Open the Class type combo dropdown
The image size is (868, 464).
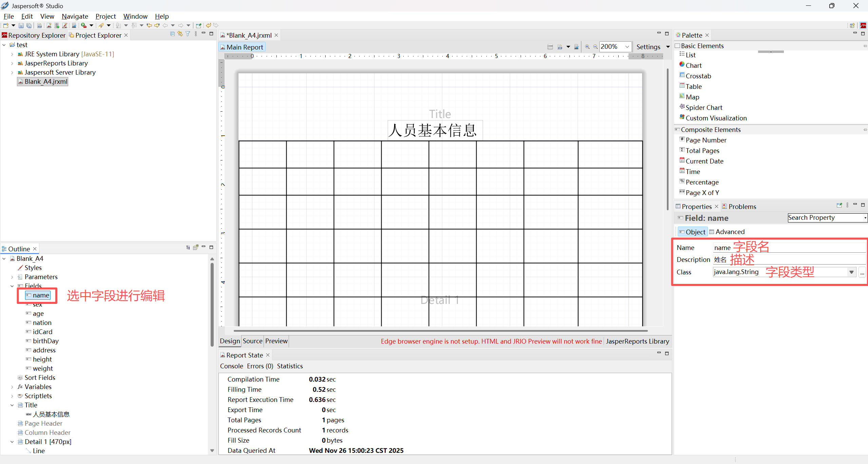point(851,272)
